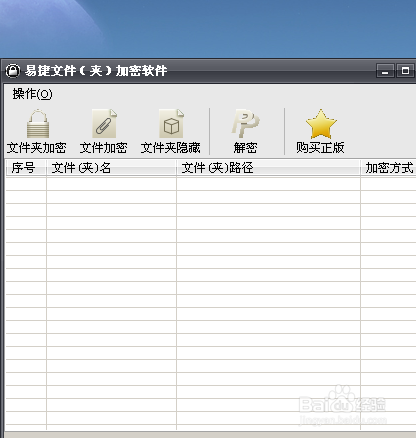This screenshot has height=438, width=416.
Task: Click the 文件夹加密 label text
Action: [37, 148]
